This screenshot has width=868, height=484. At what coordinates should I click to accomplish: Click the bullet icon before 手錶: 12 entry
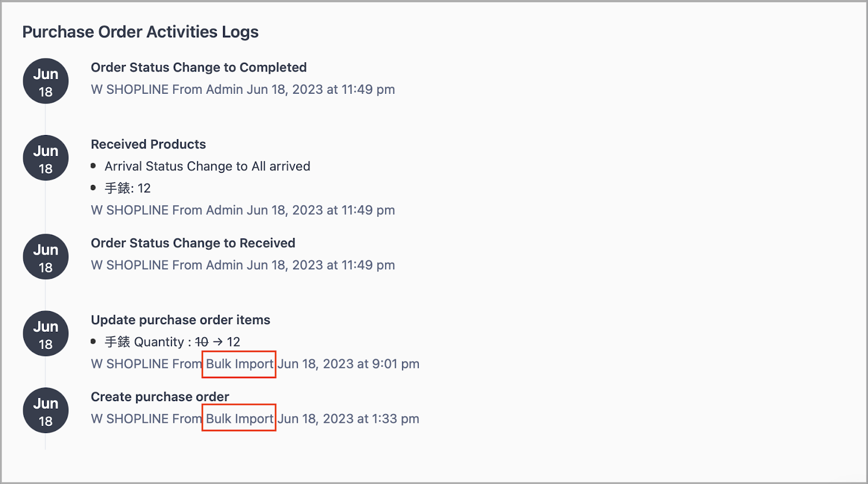pos(94,187)
